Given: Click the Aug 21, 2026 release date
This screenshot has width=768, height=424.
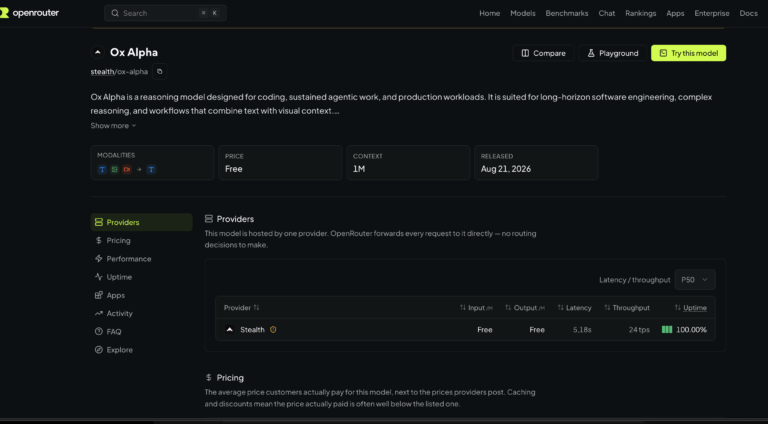Looking at the screenshot, I should [505, 169].
